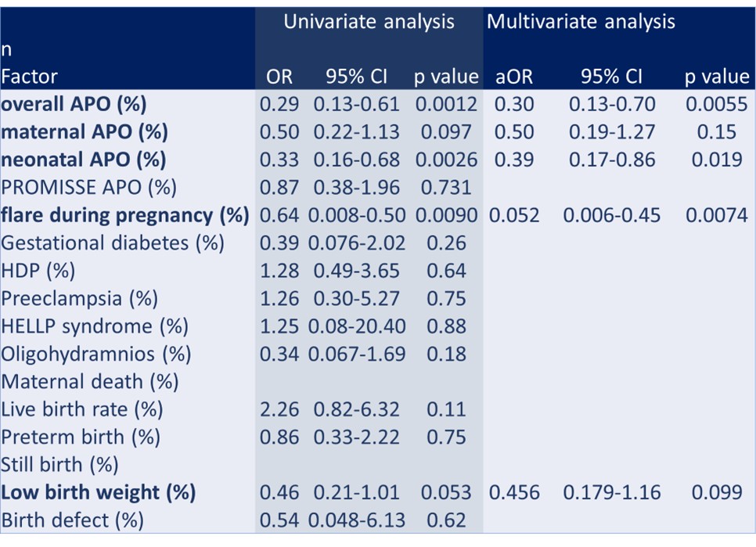The height and width of the screenshot is (547, 756).
Task: Click the maternal APO (%) row label
Action: (x=85, y=132)
